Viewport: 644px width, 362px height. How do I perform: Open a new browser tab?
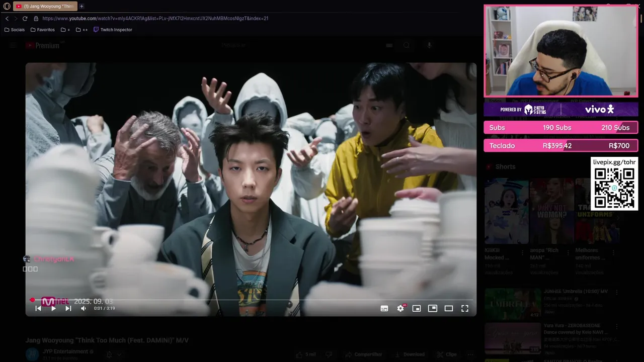coord(82,6)
